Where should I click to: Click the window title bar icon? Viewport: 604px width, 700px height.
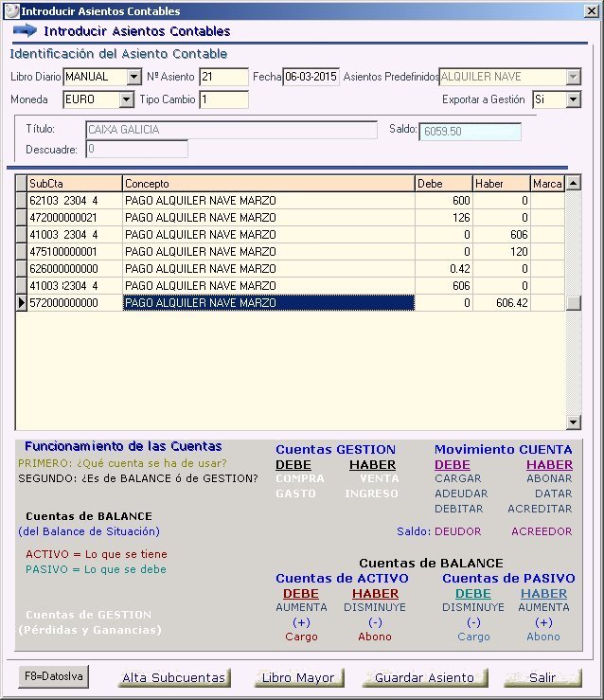click(11, 10)
